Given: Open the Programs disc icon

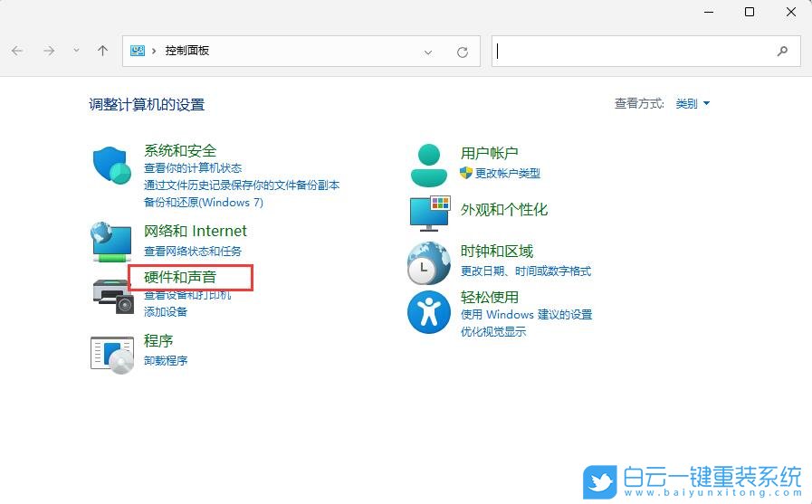Looking at the screenshot, I should click(x=112, y=355).
